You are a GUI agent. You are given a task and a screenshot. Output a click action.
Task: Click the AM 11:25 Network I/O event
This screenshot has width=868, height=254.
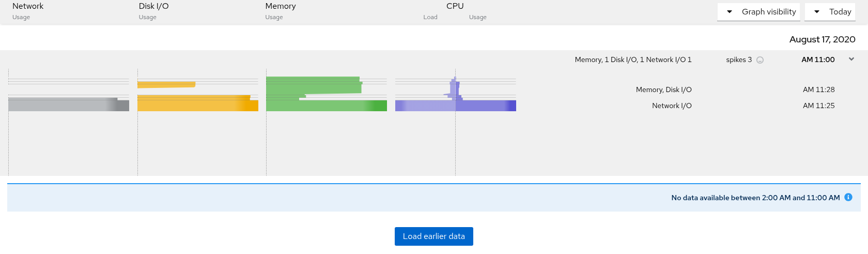point(743,106)
